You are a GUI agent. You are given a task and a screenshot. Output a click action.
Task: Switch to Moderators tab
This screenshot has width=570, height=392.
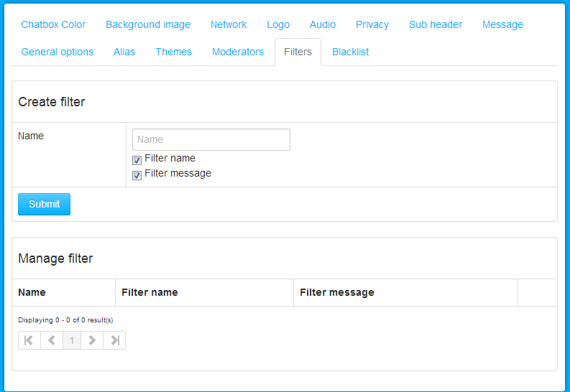(238, 52)
